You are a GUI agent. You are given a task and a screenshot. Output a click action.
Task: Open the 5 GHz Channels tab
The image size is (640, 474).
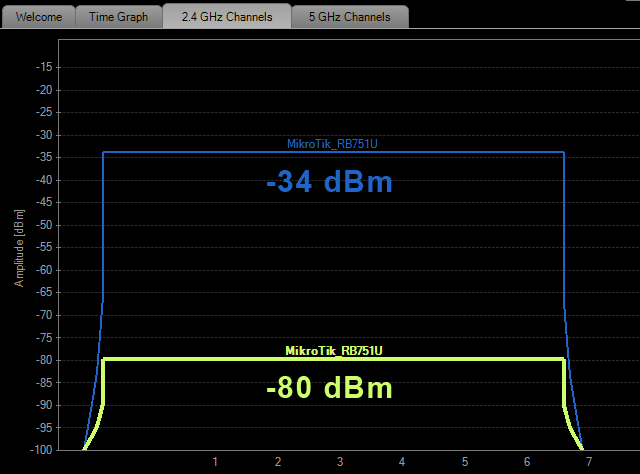click(350, 17)
